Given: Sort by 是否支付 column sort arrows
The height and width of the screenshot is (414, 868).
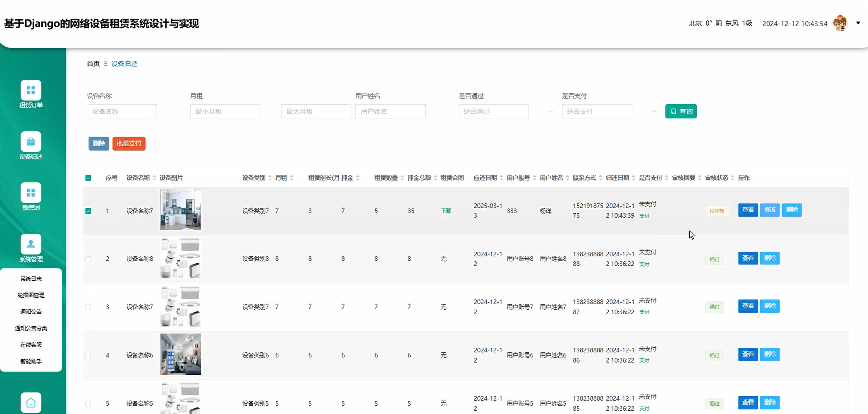Looking at the screenshot, I should coord(667,178).
